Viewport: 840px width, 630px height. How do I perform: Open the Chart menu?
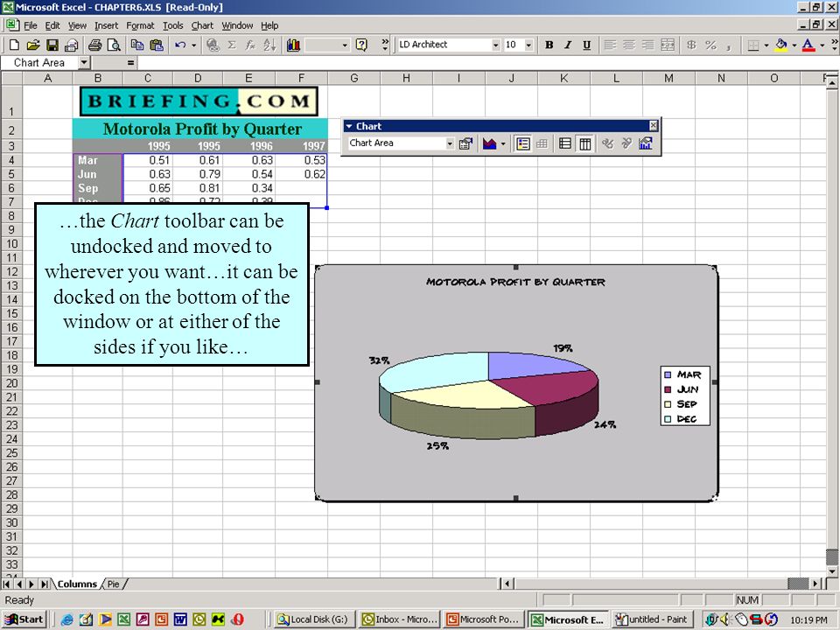pyautogui.click(x=202, y=25)
